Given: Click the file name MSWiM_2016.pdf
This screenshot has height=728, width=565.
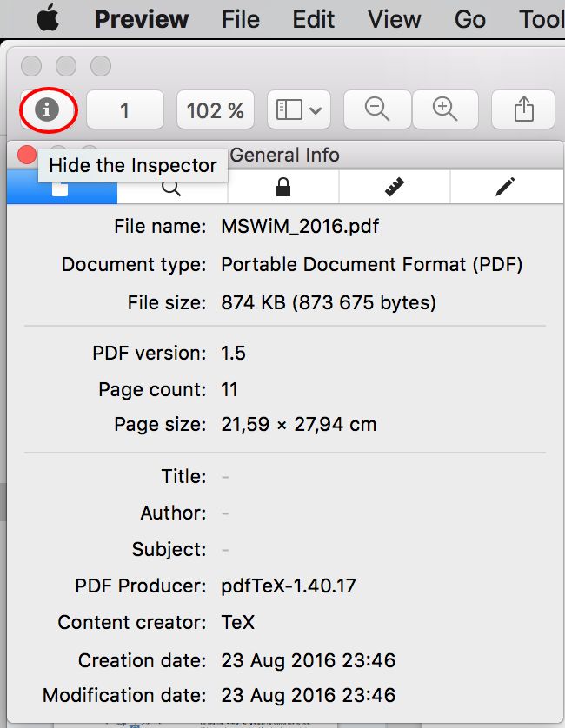Looking at the screenshot, I should click(300, 227).
